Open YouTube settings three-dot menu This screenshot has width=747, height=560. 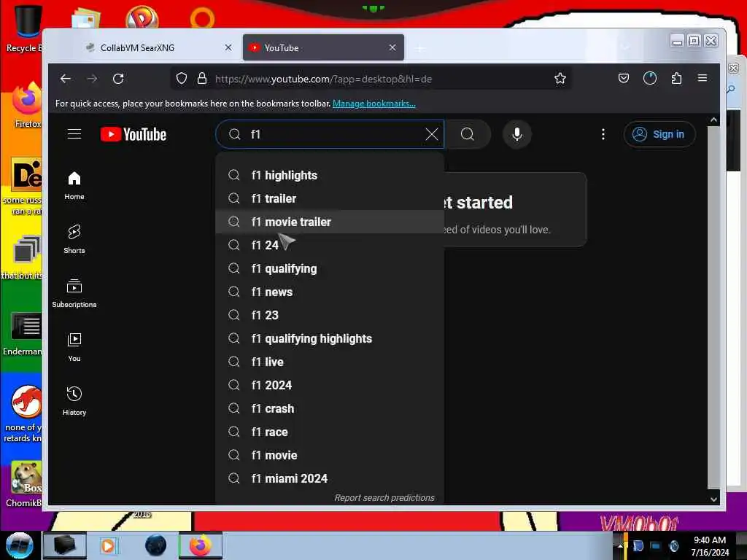[603, 134]
